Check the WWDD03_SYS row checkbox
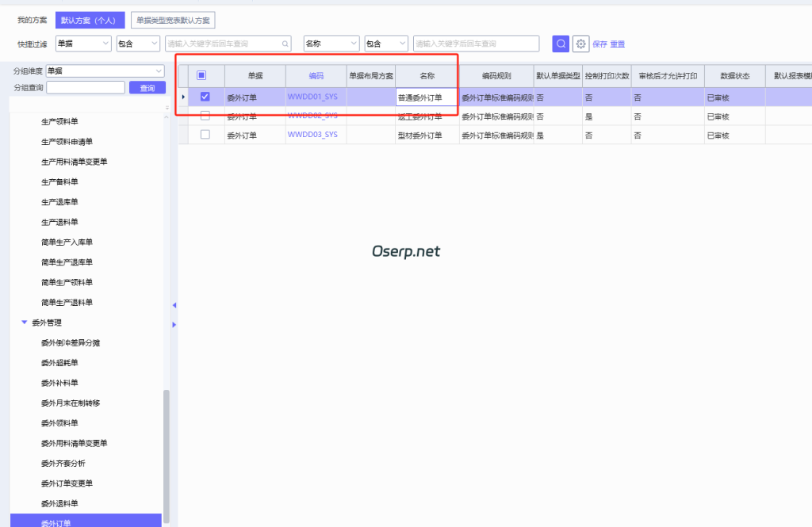The image size is (812, 527). (205, 135)
